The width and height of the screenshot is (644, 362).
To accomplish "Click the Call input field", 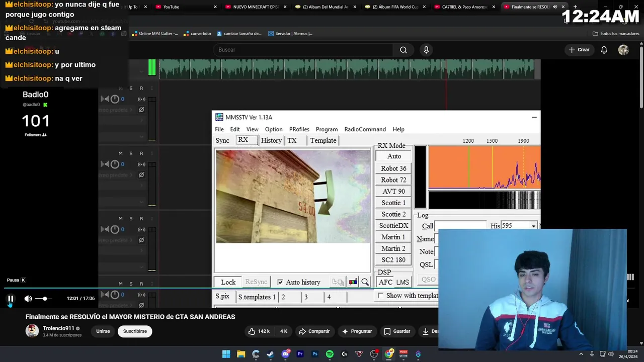I will [460, 226].
